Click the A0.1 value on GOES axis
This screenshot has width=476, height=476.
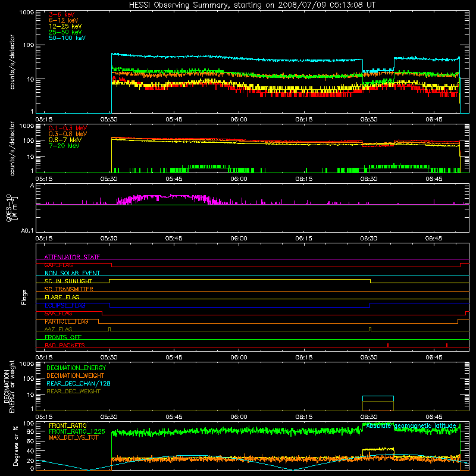click(27, 230)
